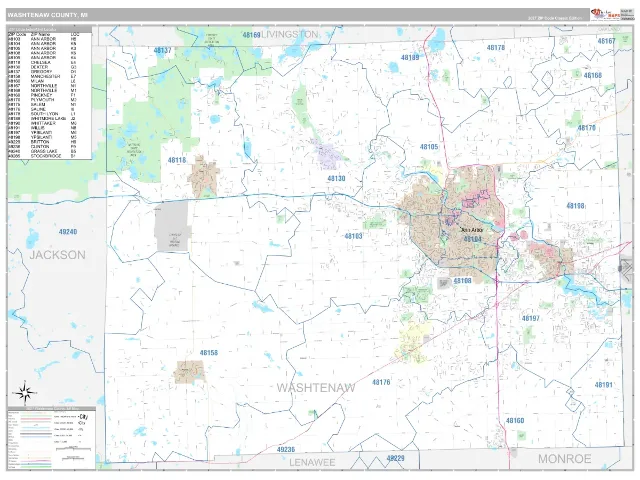Screen dimensions: 640x480
Task: Select the BRITTON row in the ZIP index
Action: (x=42, y=142)
